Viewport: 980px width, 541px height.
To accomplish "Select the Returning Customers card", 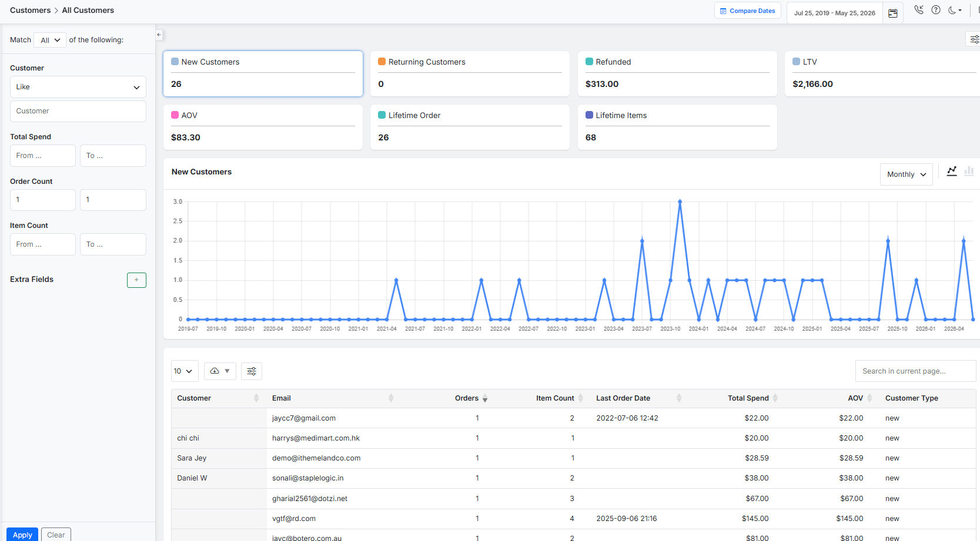I will 470,73.
